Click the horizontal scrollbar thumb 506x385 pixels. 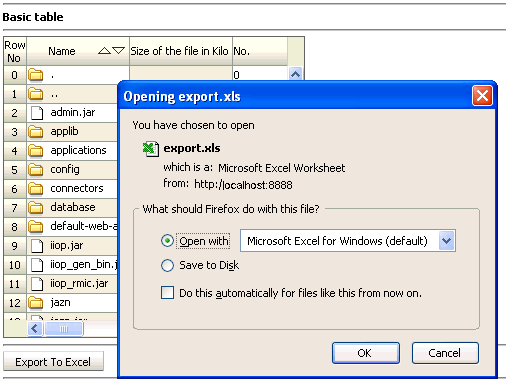(x=64, y=329)
